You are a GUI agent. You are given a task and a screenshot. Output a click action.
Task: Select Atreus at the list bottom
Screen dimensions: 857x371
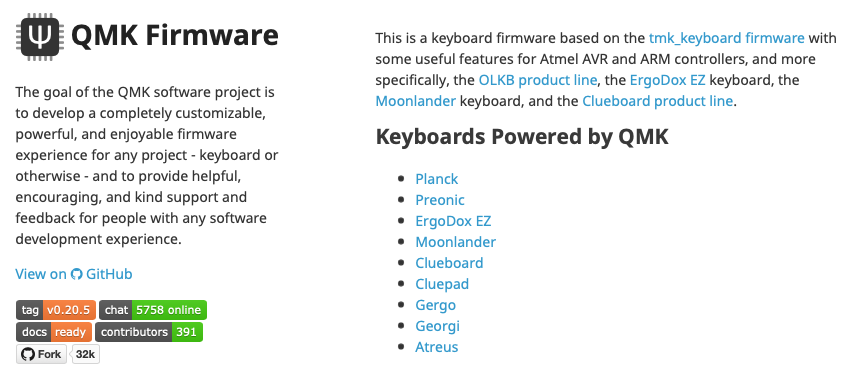437,347
